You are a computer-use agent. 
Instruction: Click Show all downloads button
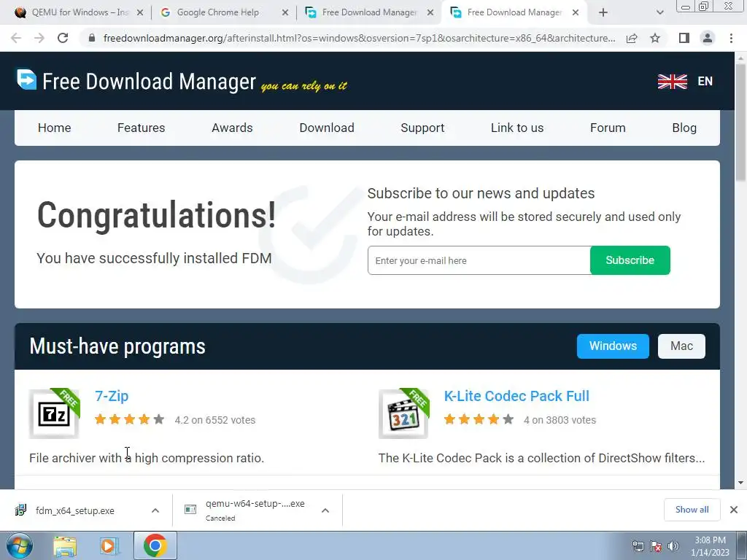692,510
